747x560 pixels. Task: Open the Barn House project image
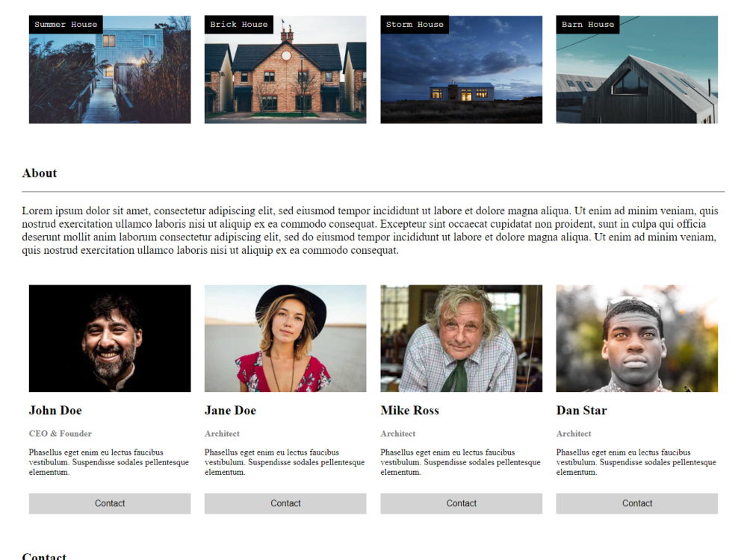tap(637, 69)
